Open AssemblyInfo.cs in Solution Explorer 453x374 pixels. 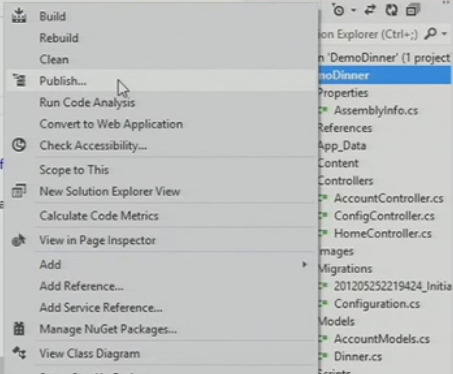click(x=376, y=110)
